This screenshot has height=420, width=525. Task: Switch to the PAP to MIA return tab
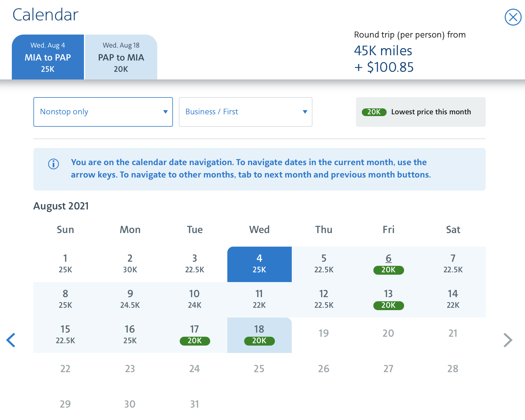pos(121,57)
